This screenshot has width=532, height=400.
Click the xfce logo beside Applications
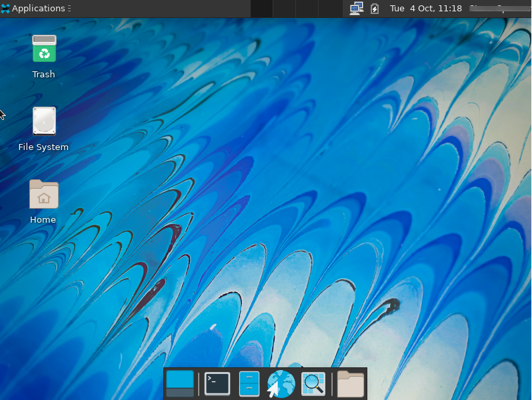(6, 9)
